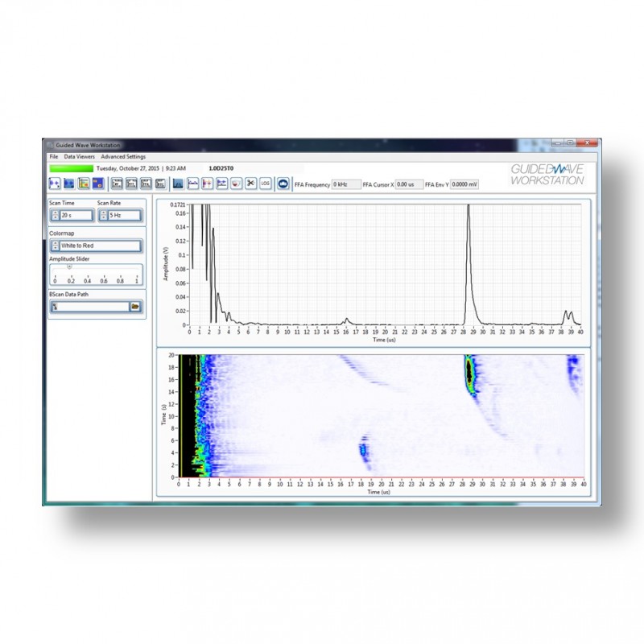
Task: Click the folder icon beside BScan Data Path
Action: [136, 307]
